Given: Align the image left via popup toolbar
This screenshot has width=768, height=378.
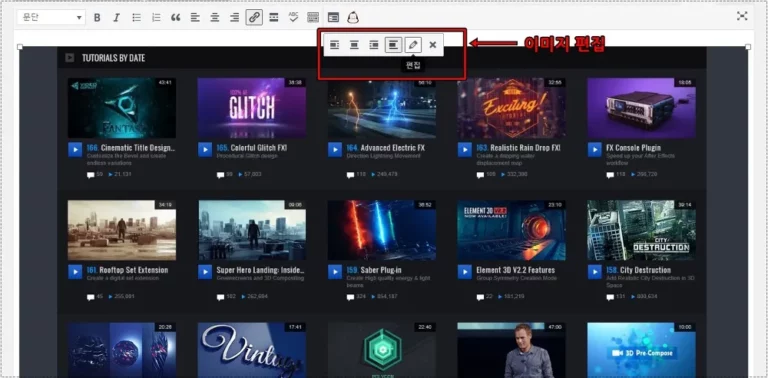Looking at the screenshot, I should [x=335, y=45].
